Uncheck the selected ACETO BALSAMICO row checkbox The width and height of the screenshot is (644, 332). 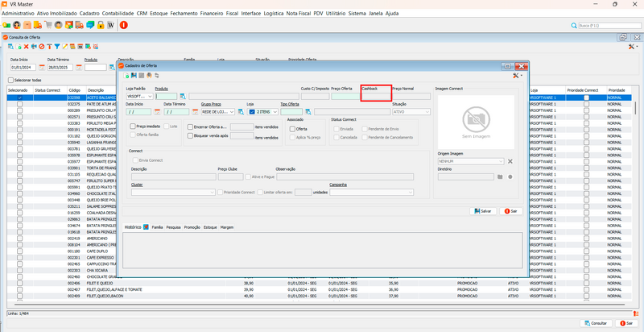(x=19, y=98)
